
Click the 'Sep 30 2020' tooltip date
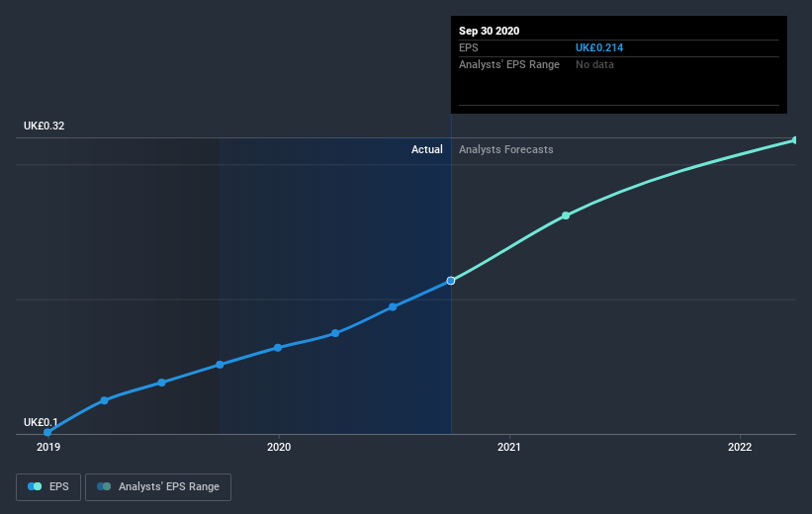click(x=489, y=31)
